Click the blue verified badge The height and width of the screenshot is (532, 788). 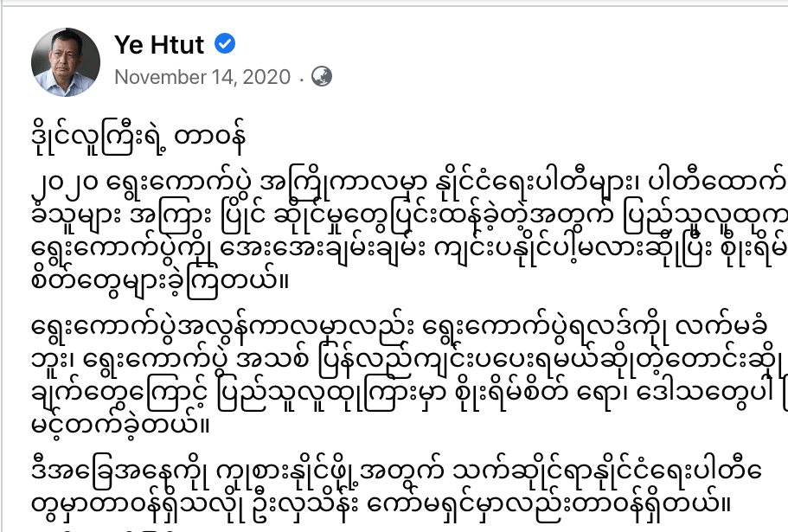[x=225, y=44]
